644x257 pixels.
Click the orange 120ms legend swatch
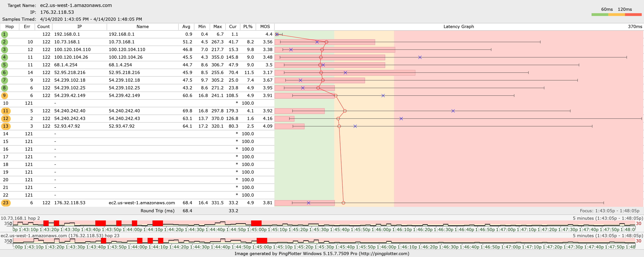click(x=616, y=15)
